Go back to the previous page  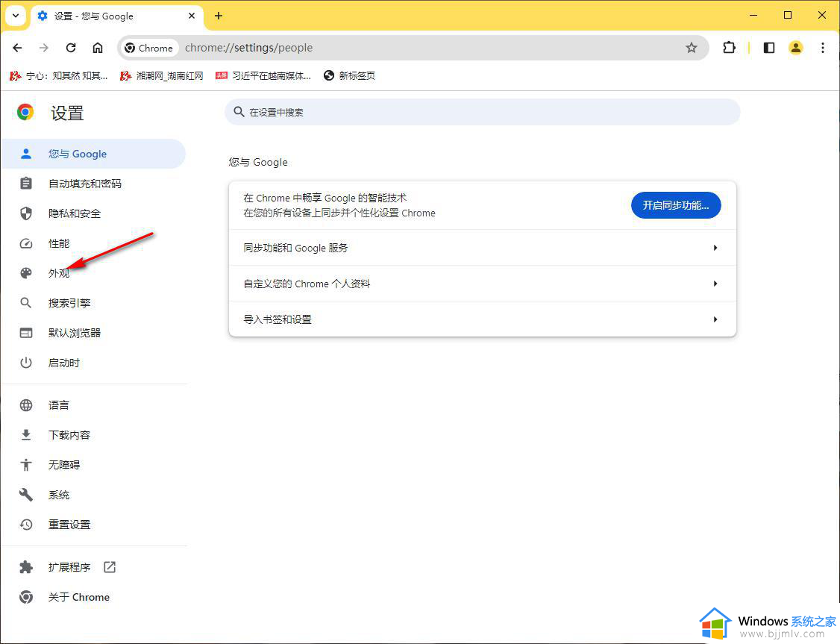(x=17, y=48)
